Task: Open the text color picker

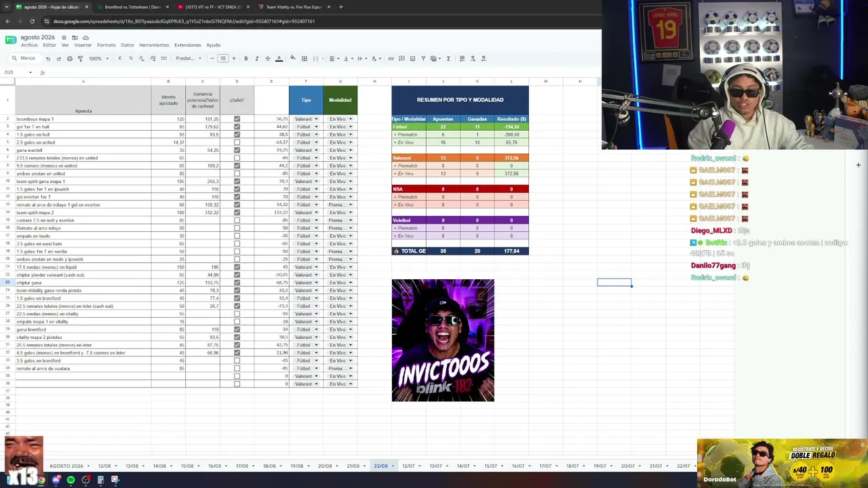Action: 279,58
